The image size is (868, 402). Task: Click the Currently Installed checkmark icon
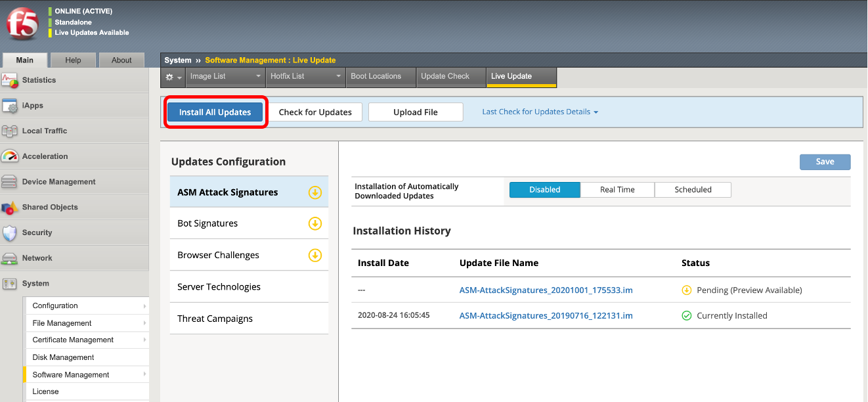pyautogui.click(x=687, y=315)
